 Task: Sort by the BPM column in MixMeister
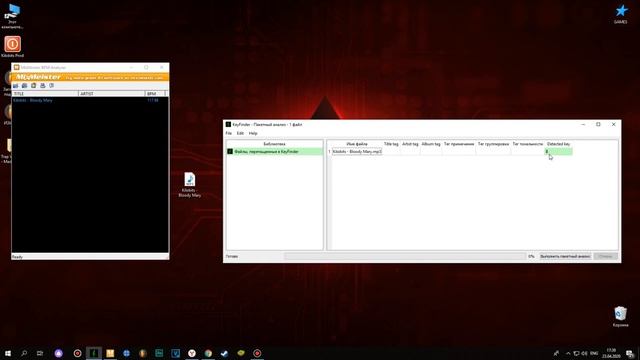click(x=155, y=94)
